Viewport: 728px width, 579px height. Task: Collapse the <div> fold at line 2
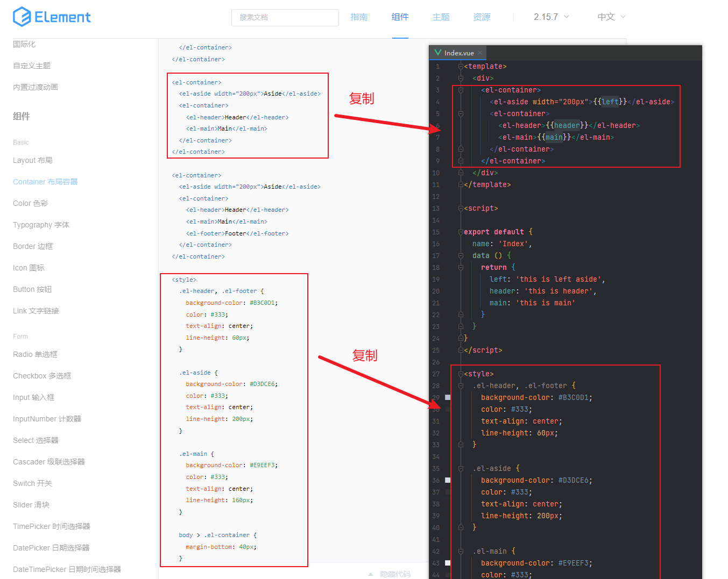click(x=461, y=78)
